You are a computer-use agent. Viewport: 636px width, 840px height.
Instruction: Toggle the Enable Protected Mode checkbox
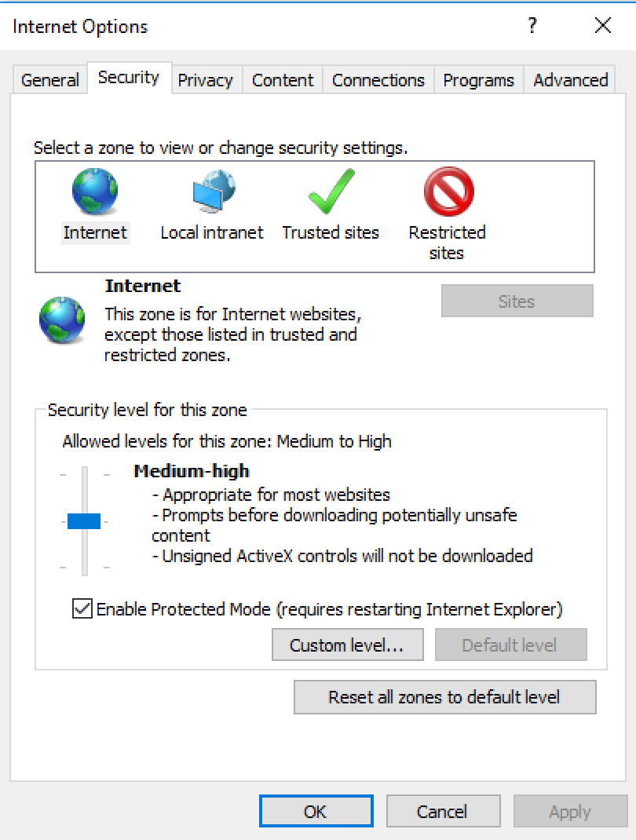(x=82, y=608)
